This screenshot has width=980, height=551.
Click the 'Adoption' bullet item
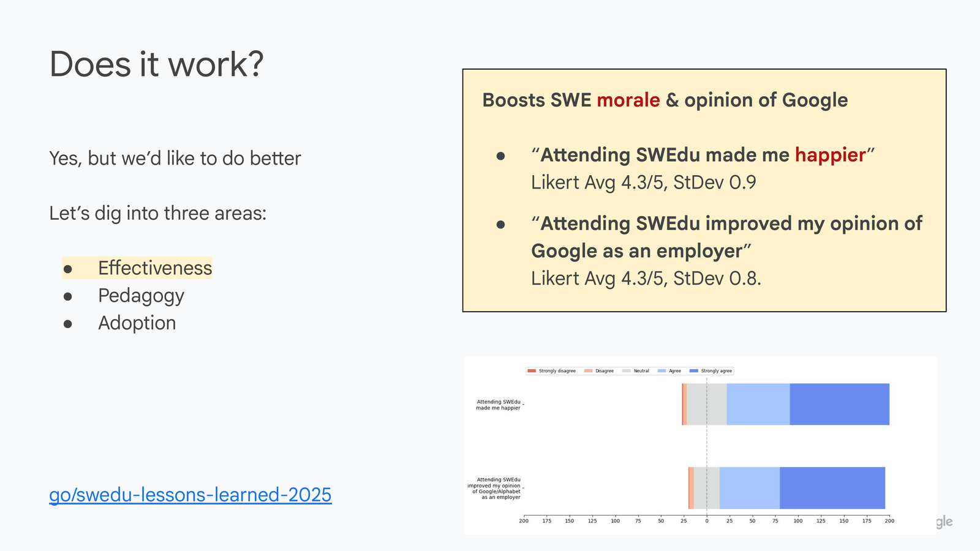point(137,323)
